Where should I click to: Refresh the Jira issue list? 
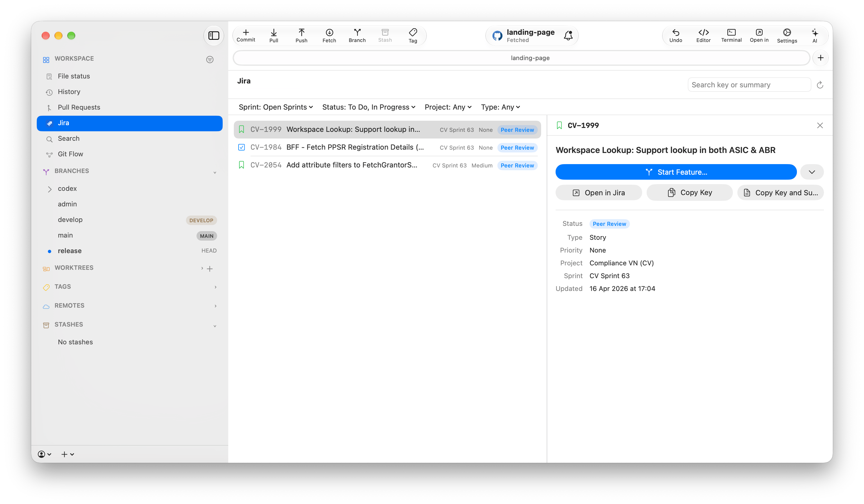point(820,85)
